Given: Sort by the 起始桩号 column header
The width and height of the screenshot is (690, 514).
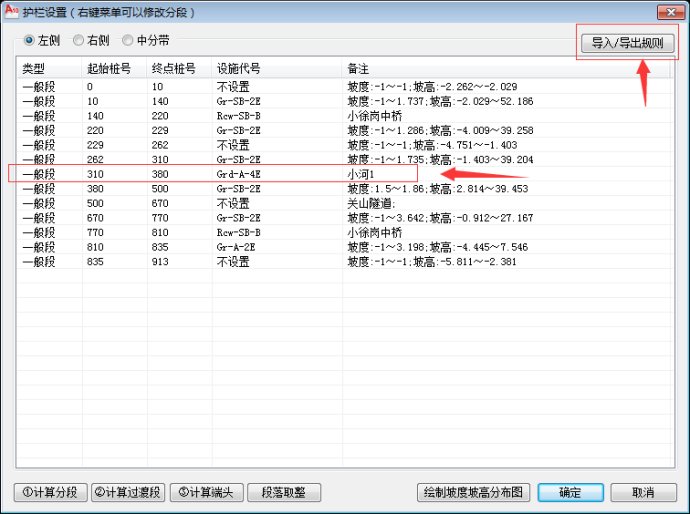Looking at the screenshot, I should [106, 69].
